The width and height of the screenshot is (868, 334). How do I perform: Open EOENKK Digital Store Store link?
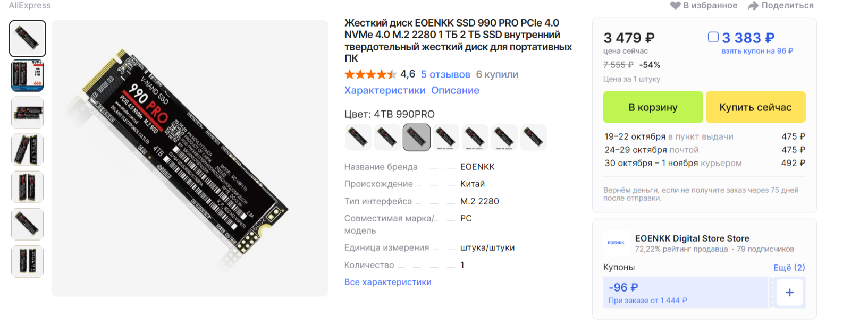click(x=692, y=238)
